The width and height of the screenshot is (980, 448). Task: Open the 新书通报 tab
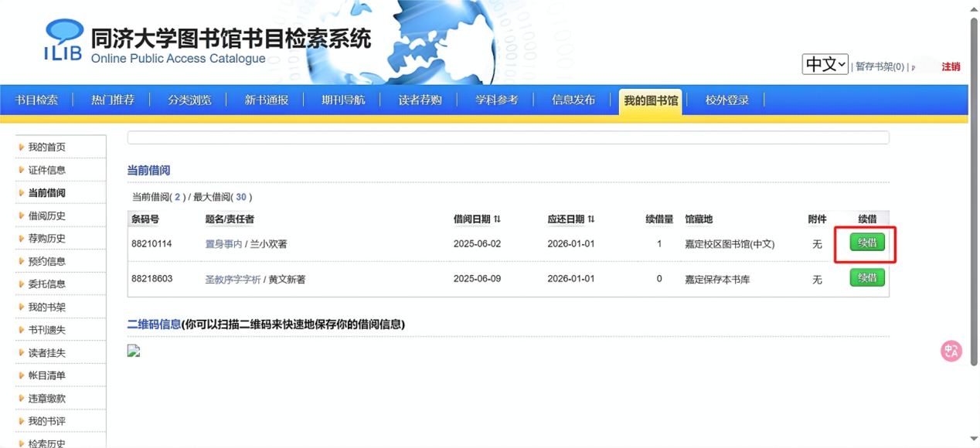point(267,100)
